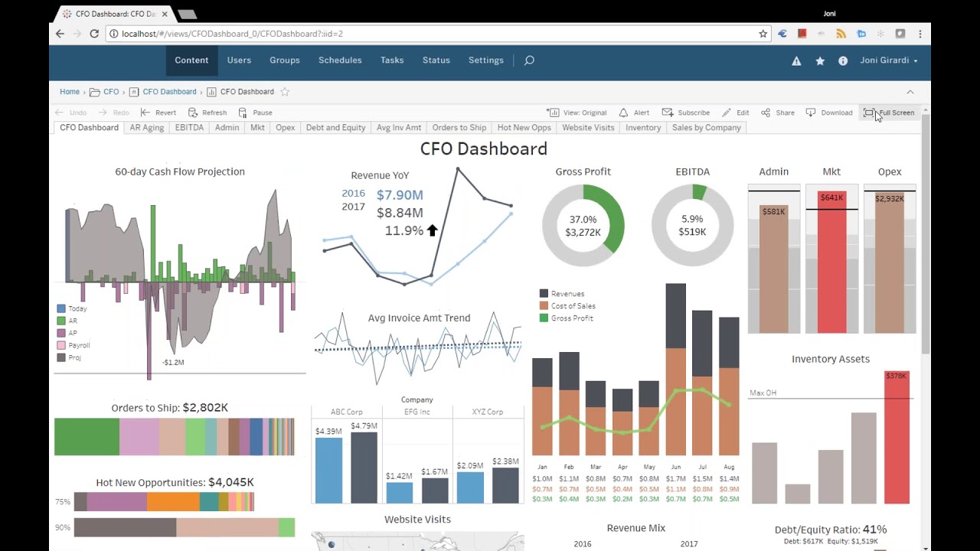Image resolution: width=980 pixels, height=551 pixels.
Task: Click the Revert toolbar button
Action: 158,112
